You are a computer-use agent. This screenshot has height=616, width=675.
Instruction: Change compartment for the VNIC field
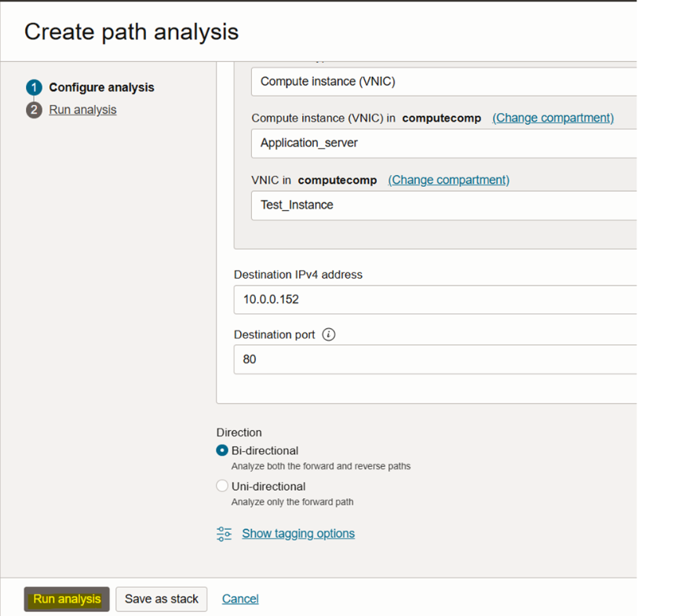[x=448, y=180]
